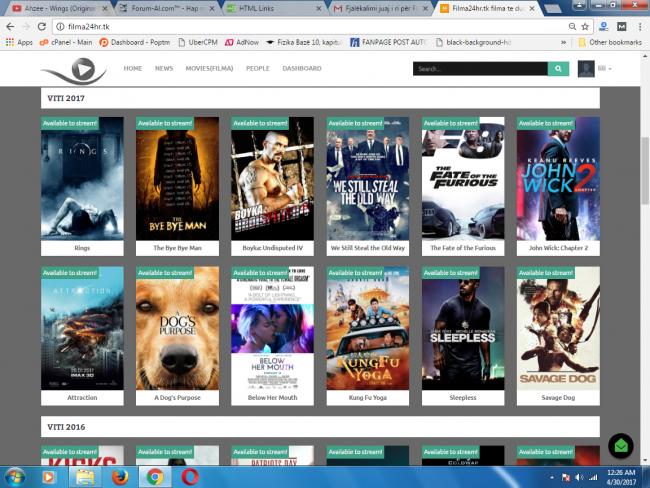Screen dimensions: 650x488
Task: Open the Fizika Baze 10 bookmark
Action: tap(304, 42)
